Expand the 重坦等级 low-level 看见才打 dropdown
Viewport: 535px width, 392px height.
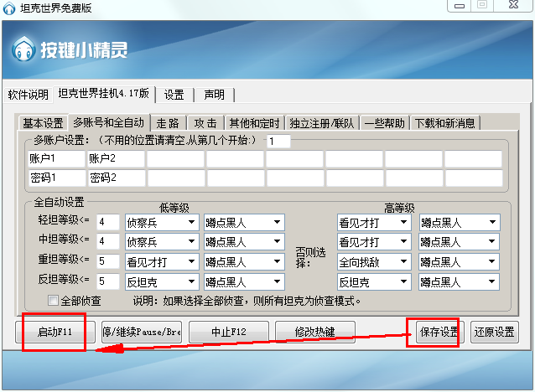tap(160, 261)
